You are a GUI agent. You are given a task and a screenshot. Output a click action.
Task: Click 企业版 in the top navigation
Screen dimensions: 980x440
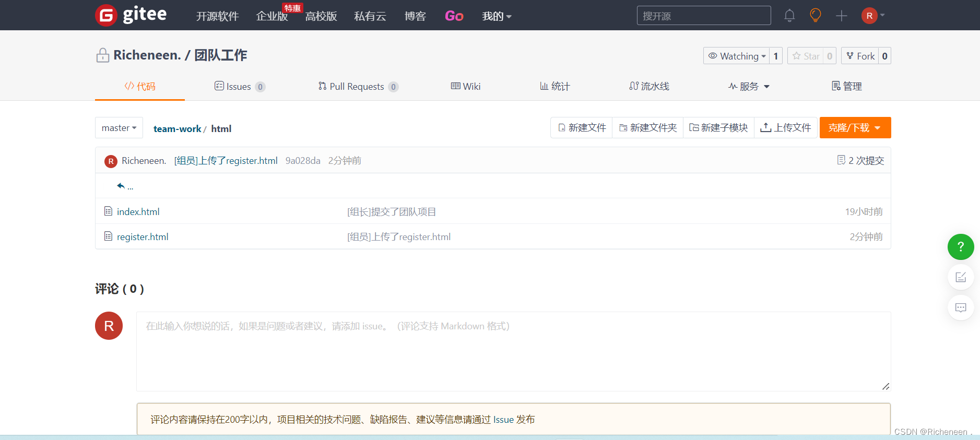point(272,16)
